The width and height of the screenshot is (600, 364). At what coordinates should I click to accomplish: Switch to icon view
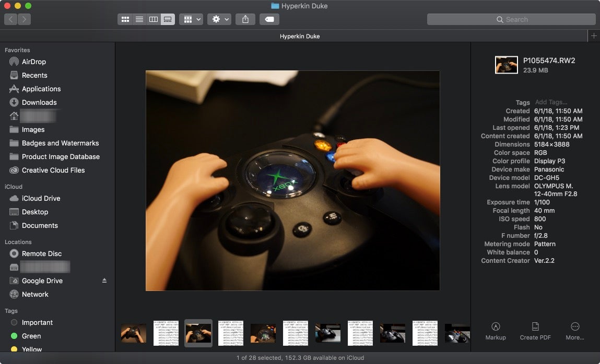click(125, 19)
